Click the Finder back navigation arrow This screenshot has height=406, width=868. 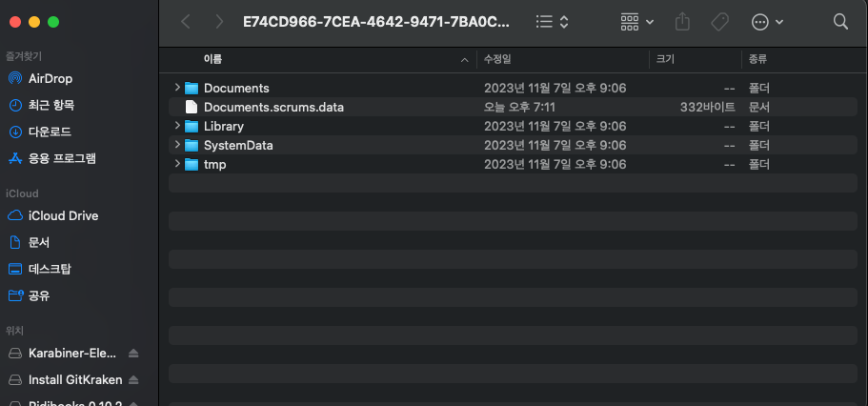click(186, 22)
